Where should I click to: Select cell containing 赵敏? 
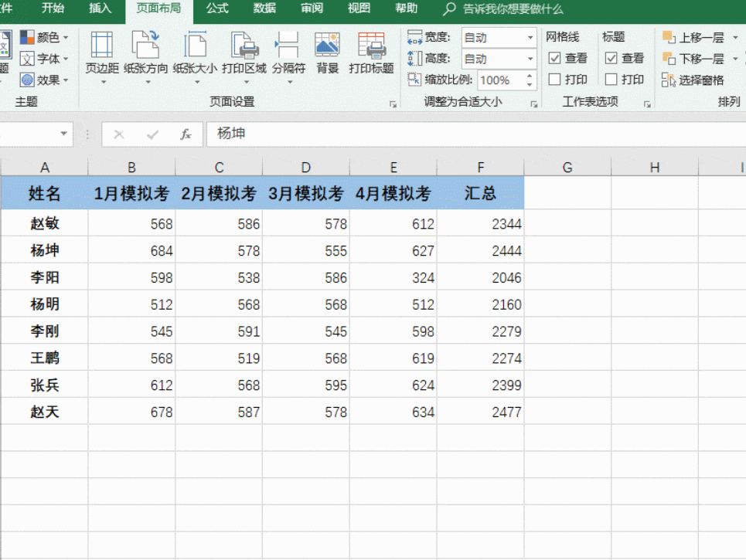(x=44, y=223)
